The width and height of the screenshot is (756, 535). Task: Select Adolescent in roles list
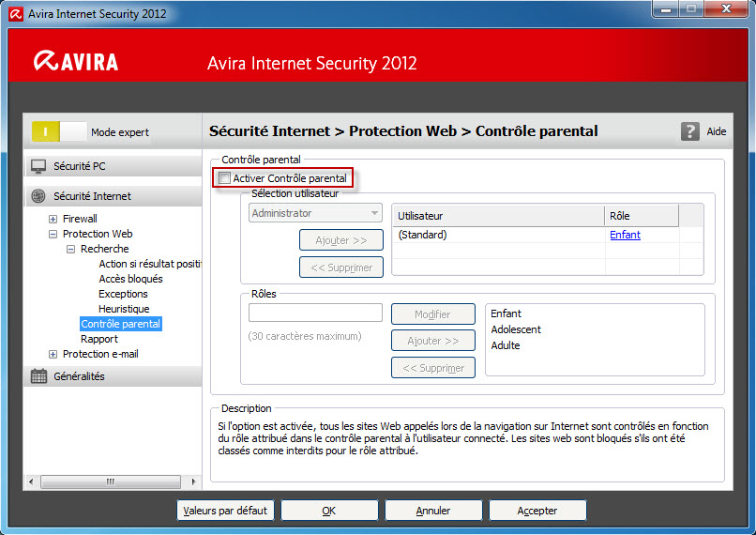pos(516,329)
